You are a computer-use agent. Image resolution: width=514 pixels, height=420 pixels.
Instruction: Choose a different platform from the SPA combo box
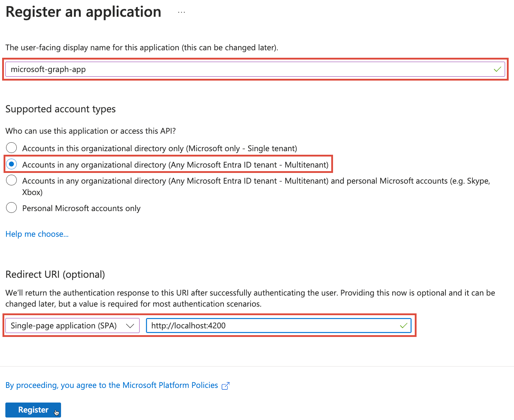[x=71, y=326]
